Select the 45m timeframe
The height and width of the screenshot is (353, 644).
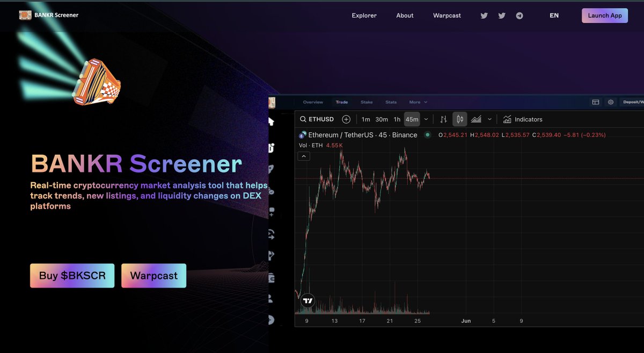click(x=412, y=119)
